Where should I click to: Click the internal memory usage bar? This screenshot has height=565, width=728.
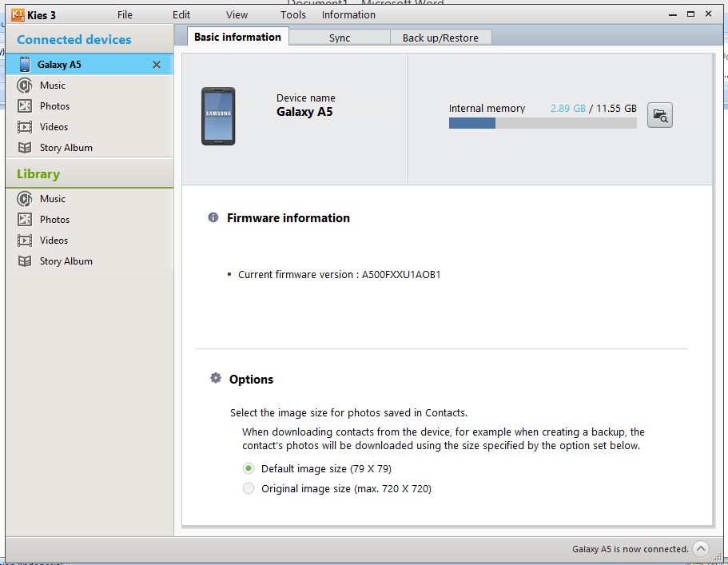coord(543,123)
